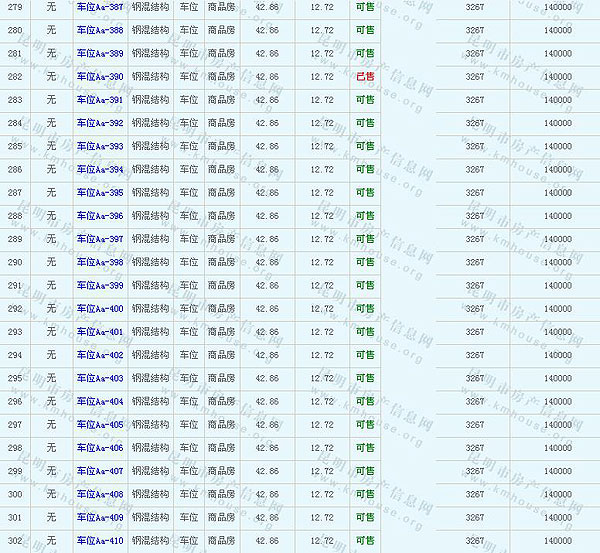Select the 车位Aa-391 link

[x=100, y=100]
